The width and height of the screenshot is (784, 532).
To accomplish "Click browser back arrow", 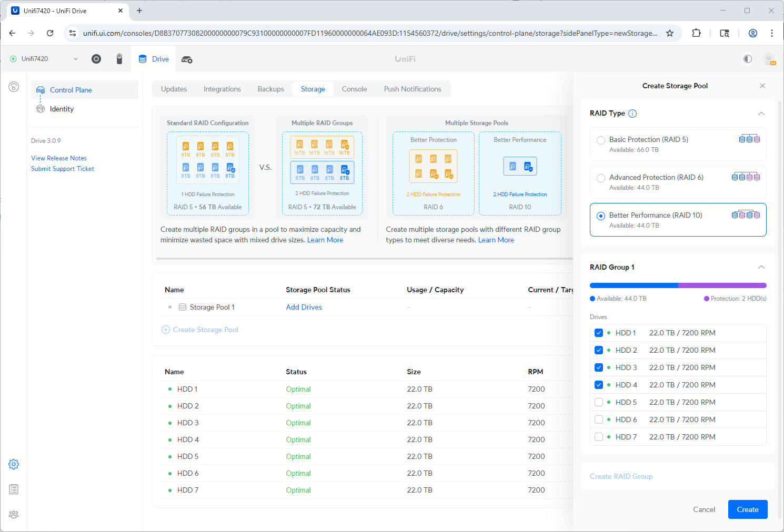I will point(12,33).
